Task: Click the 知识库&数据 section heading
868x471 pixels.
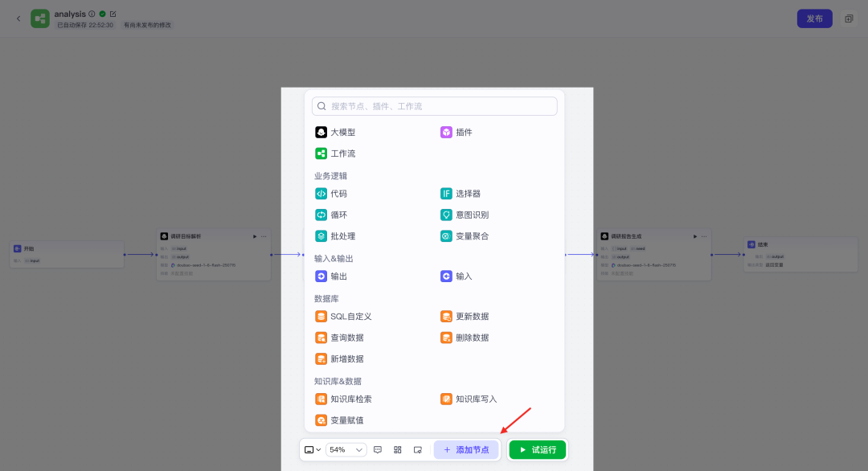Action: (x=338, y=381)
